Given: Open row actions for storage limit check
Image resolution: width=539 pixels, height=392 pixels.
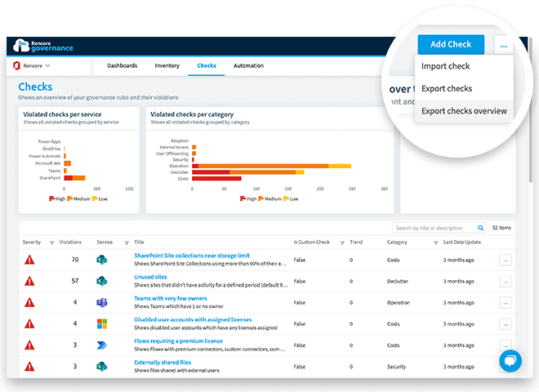Looking at the screenshot, I should pyautogui.click(x=506, y=261).
